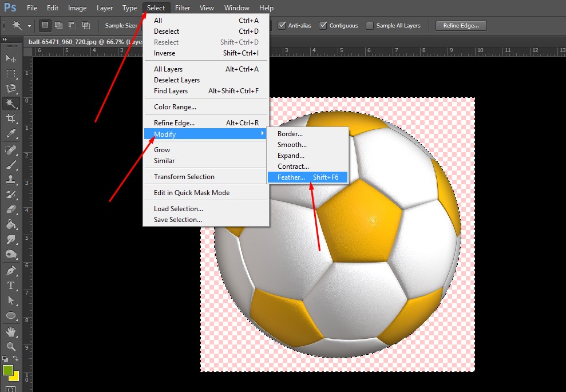Screen dimensions: 566x392
Task: Open the Type menu
Action: coord(129,7)
